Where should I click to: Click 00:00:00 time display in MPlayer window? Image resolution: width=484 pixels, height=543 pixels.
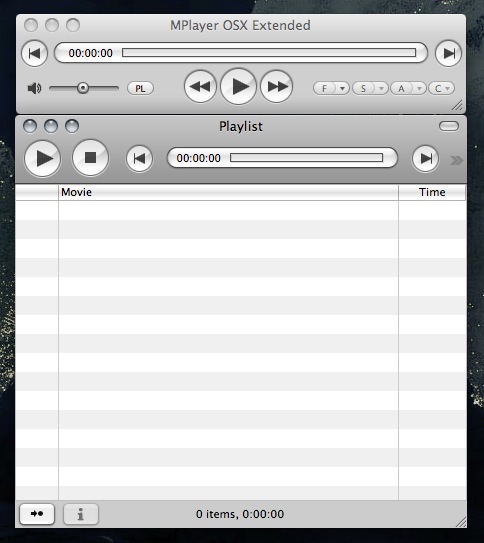(x=90, y=53)
